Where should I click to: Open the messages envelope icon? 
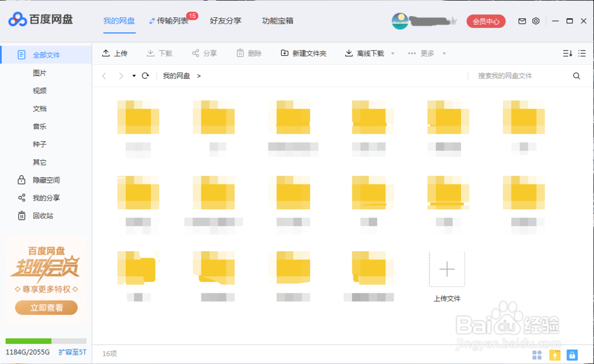[522, 21]
